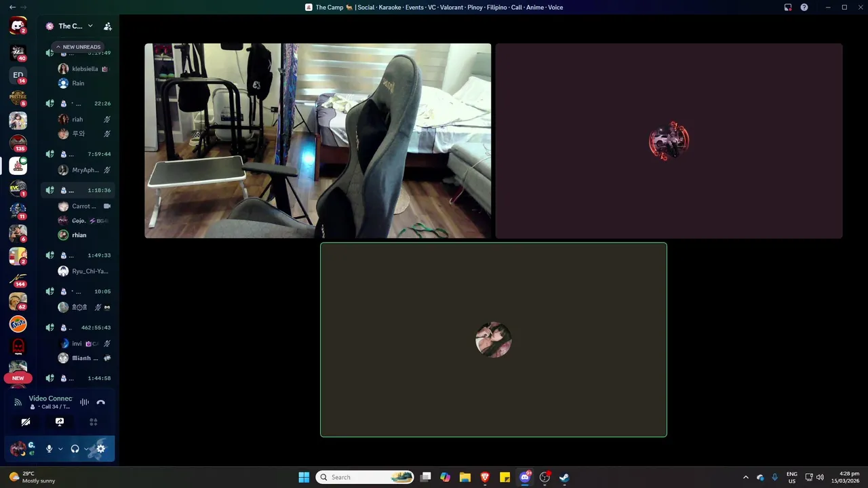
Task: Join voice channel timed 10:05
Action: pos(78,291)
